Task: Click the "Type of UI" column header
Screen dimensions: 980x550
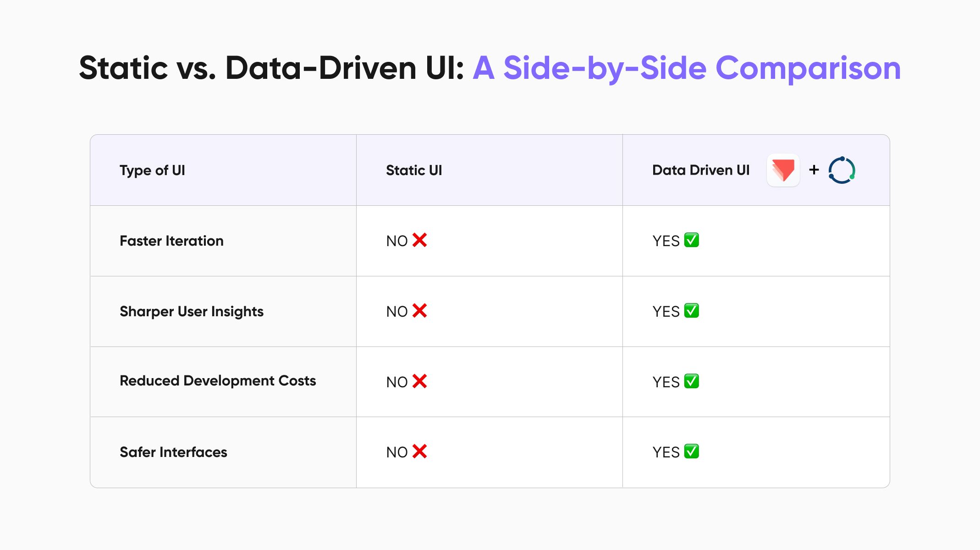Action: [152, 170]
